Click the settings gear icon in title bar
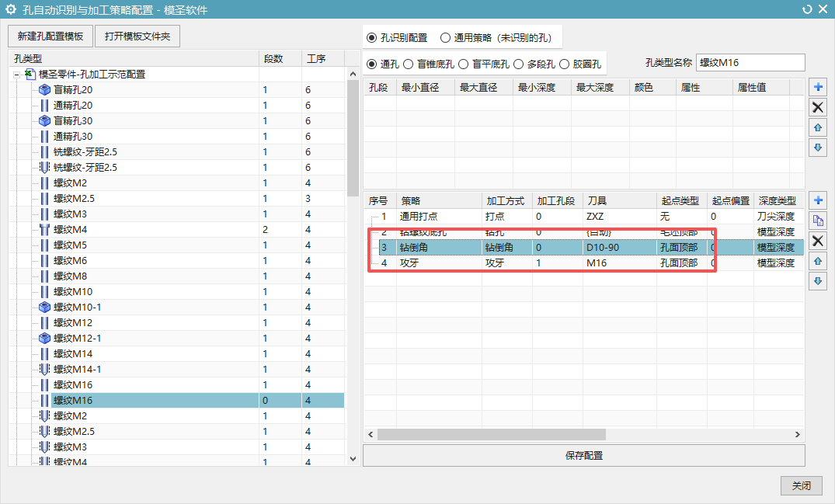Image resolution: width=835 pixels, height=504 pixels. pyautogui.click(x=11, y=9)
